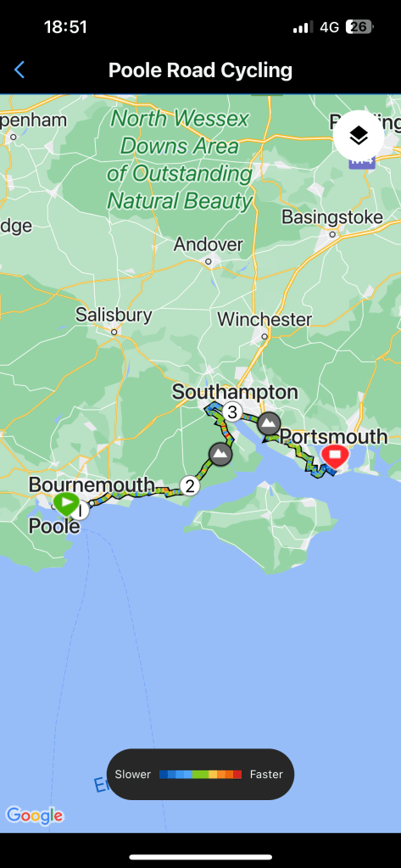Tap the Basingstoke town label

[331, 217]
